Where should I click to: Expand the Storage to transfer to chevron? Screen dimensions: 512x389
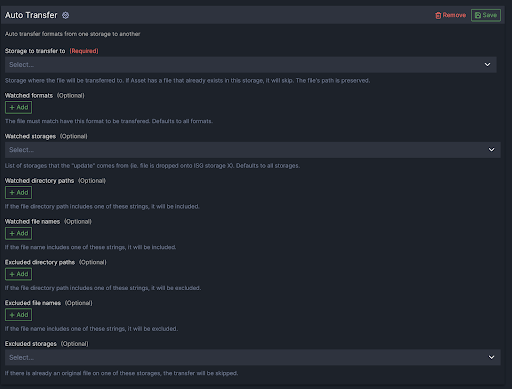[487, 65]
